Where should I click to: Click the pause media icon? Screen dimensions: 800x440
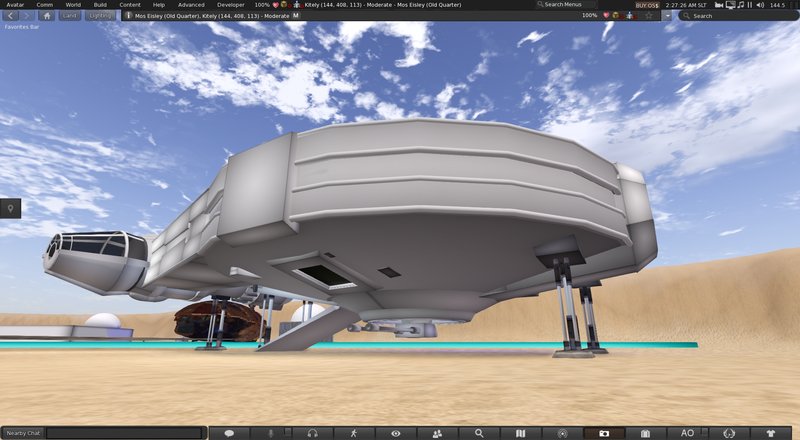750,5
